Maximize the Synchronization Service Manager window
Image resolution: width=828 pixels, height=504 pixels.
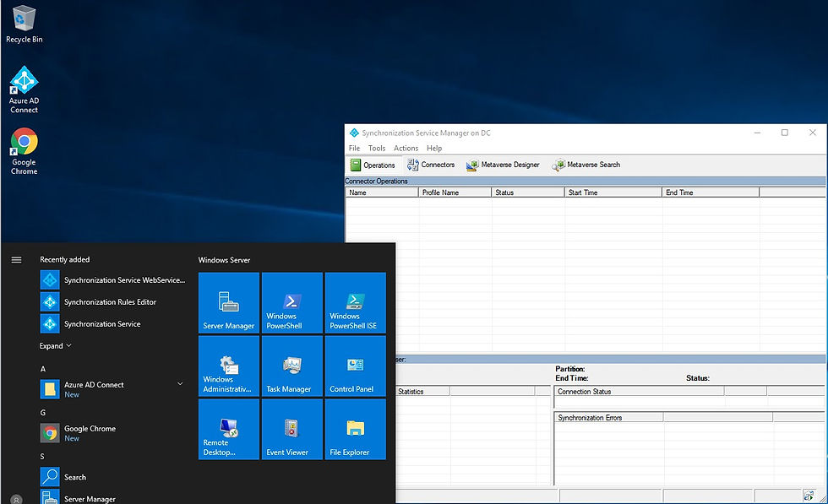coord(785,133)
